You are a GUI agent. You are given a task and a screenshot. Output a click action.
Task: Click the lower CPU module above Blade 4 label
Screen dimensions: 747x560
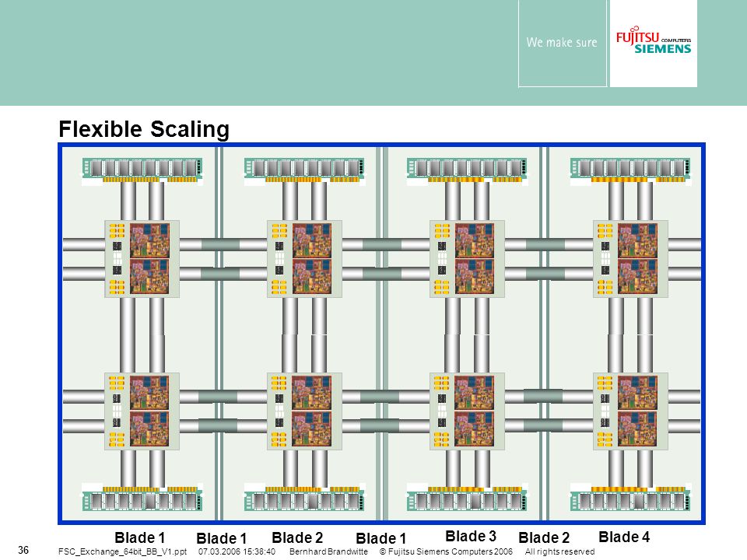click(x=630, y=411)
